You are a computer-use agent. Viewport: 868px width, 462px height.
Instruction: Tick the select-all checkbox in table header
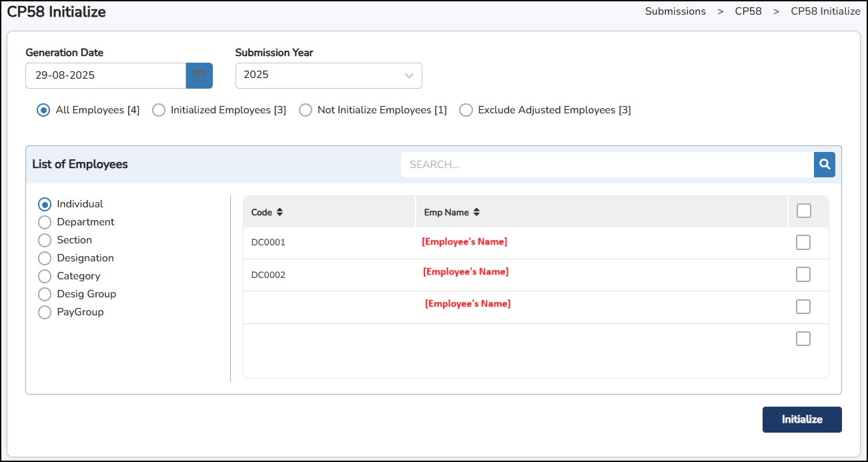(x=803, y=211)
